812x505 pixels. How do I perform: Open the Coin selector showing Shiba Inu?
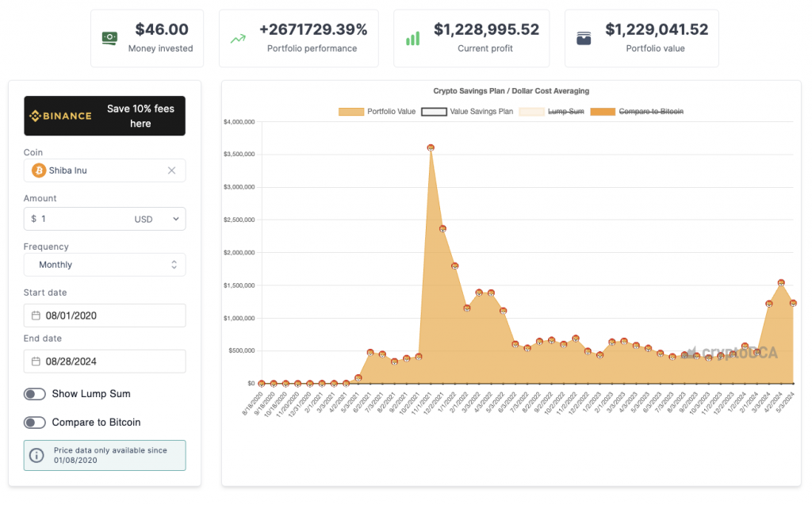tap(105, 170)
